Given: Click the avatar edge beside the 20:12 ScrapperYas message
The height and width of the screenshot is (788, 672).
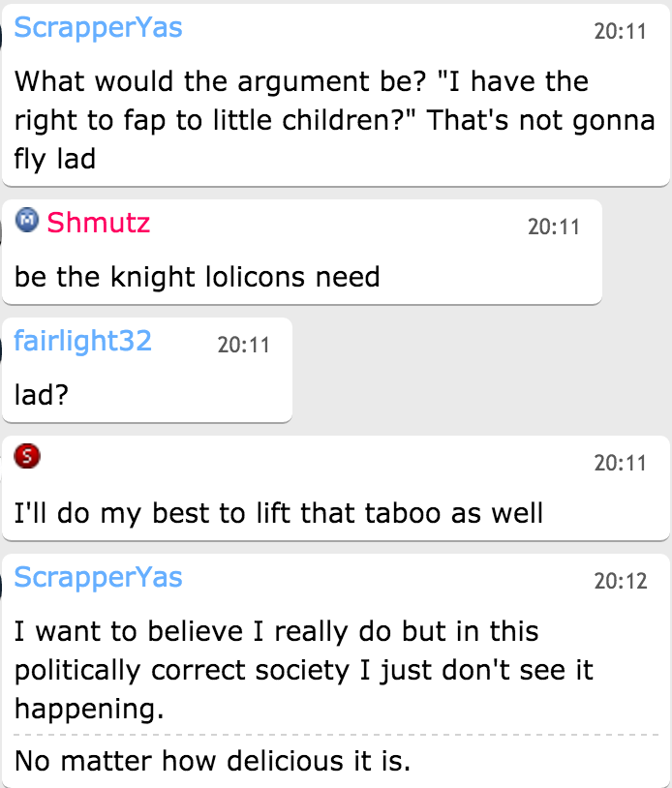Looking at the screenshot, I should (2, 581).
